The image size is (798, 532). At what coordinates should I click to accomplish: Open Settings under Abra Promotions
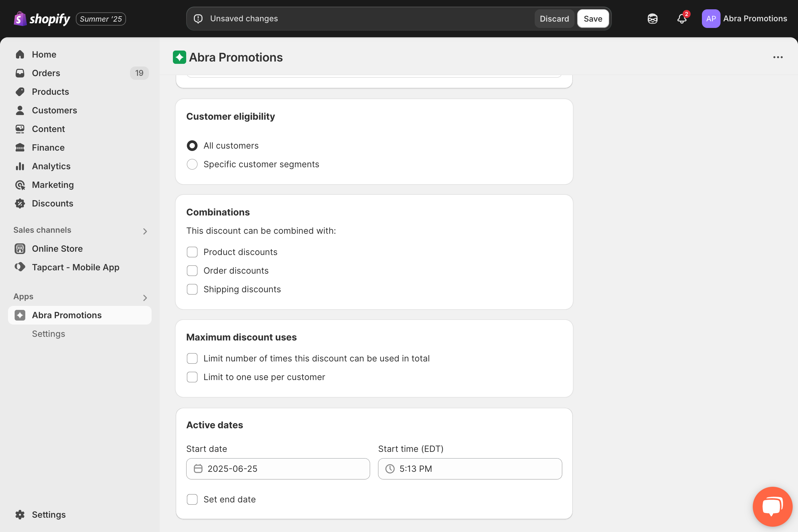pos(49,334)
